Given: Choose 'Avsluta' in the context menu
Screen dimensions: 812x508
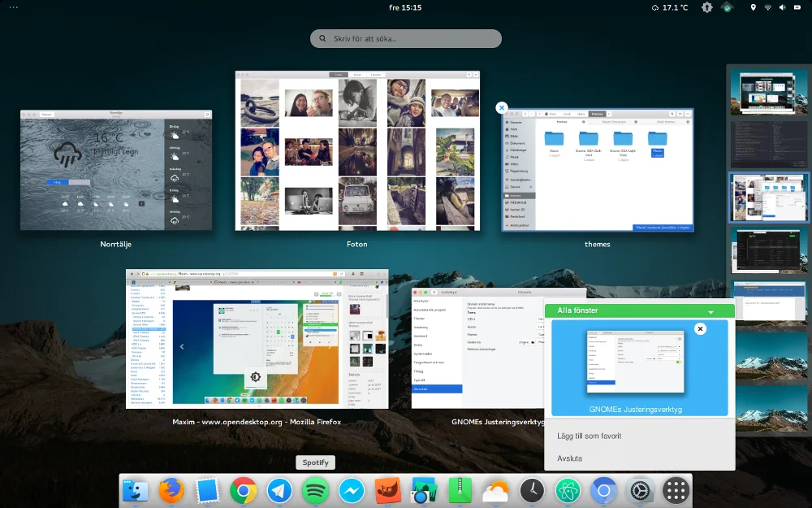Looking at the screenshot, I should tap(569, 458).
